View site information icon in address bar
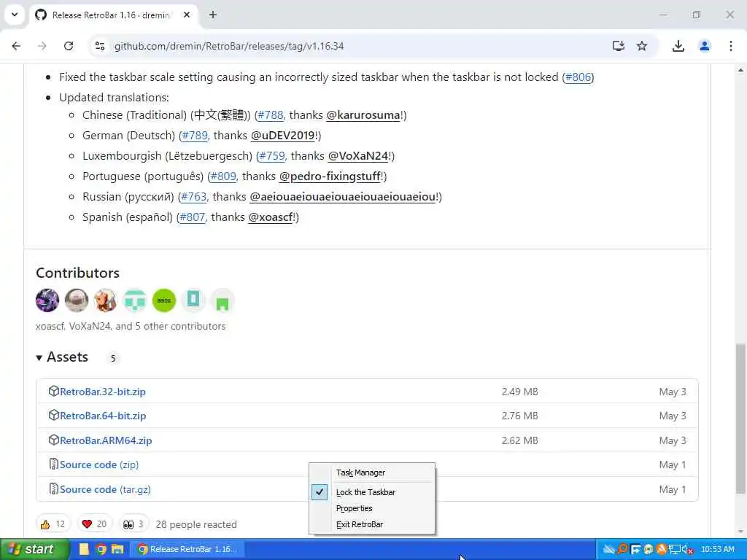 pos(99,46)
